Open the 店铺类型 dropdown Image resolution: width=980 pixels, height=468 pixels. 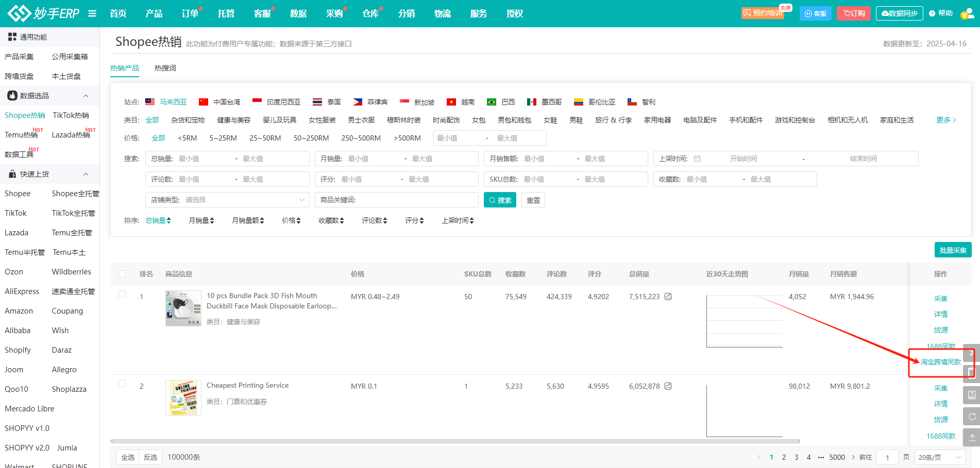[x=227, y=200]
